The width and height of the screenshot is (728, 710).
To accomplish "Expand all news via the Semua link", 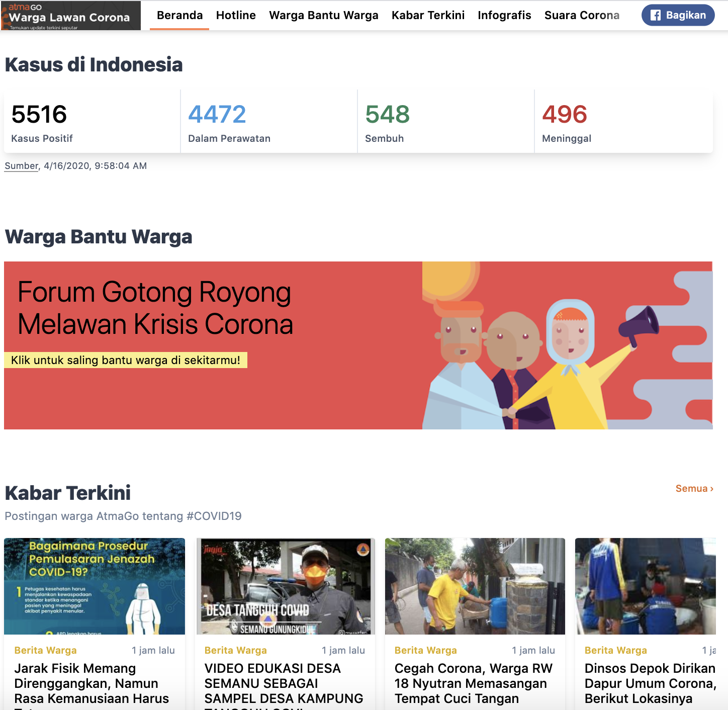I will click(694, 488).
